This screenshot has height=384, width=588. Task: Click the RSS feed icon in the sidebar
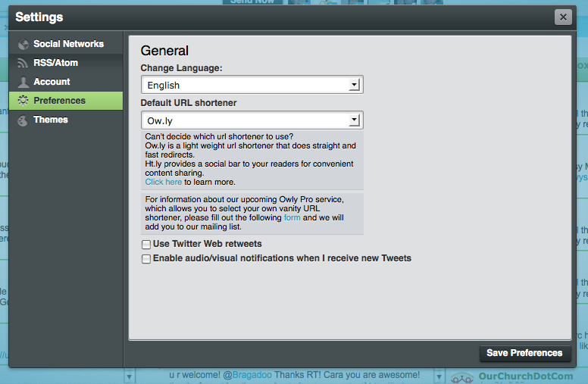23,63
